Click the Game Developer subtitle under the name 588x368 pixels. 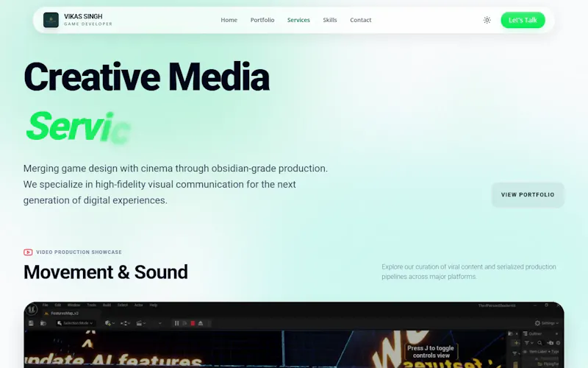click(88, 24)
